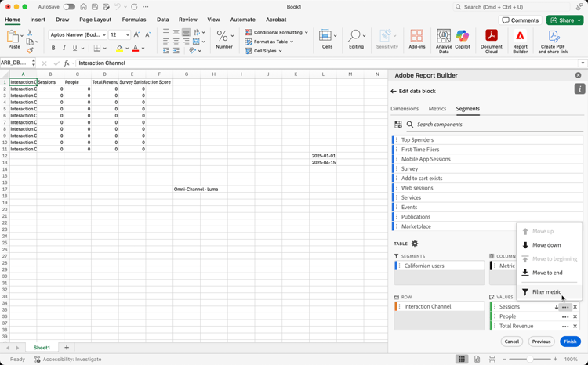This screenshot has height=365, width=588.
Task: Remove the Sessions metric with X
Action: (575, 307)
